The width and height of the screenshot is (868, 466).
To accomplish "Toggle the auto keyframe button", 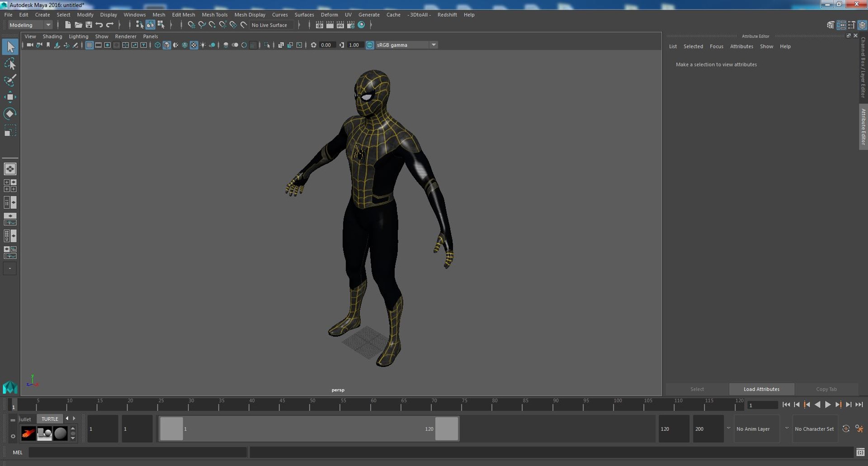I will [846, 428].
